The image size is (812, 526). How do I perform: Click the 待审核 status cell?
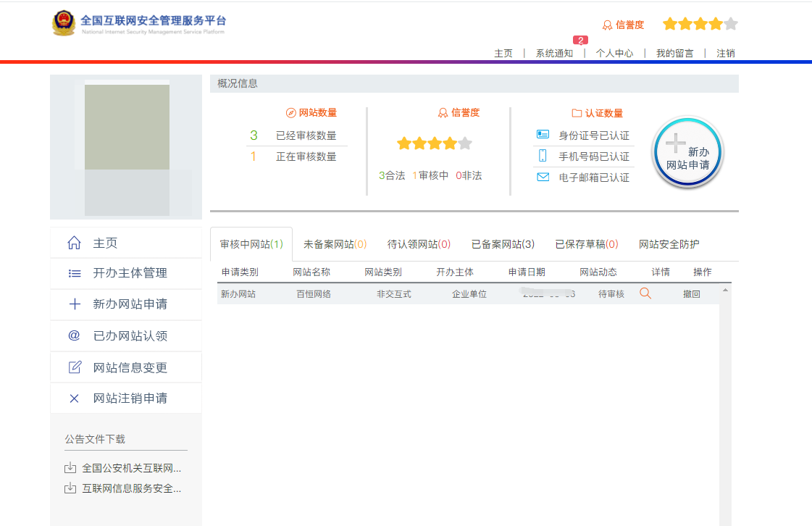click(611, 294)
